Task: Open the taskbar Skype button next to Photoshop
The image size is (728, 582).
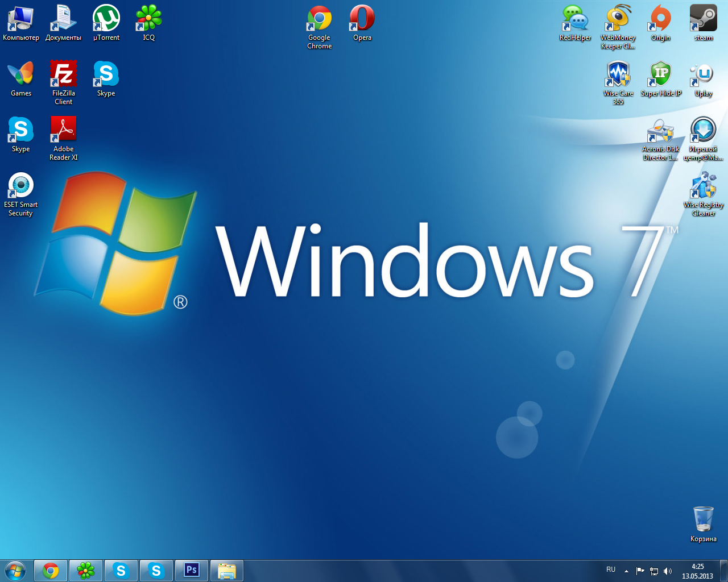Action: pyautogui.click(x=156, y=571)
